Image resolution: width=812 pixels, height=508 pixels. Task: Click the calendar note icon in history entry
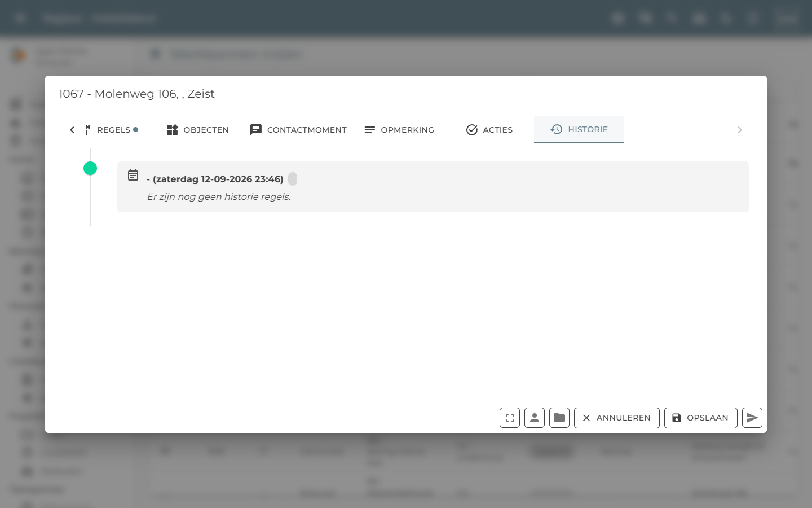(133, 175)
